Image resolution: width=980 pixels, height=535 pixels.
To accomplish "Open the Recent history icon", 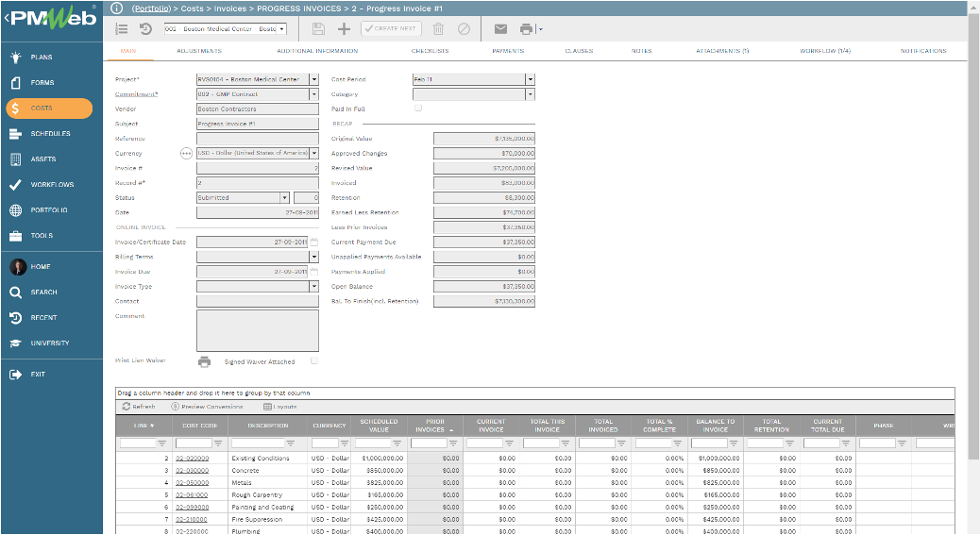I will pyautogui.click(x=16, y=318).
